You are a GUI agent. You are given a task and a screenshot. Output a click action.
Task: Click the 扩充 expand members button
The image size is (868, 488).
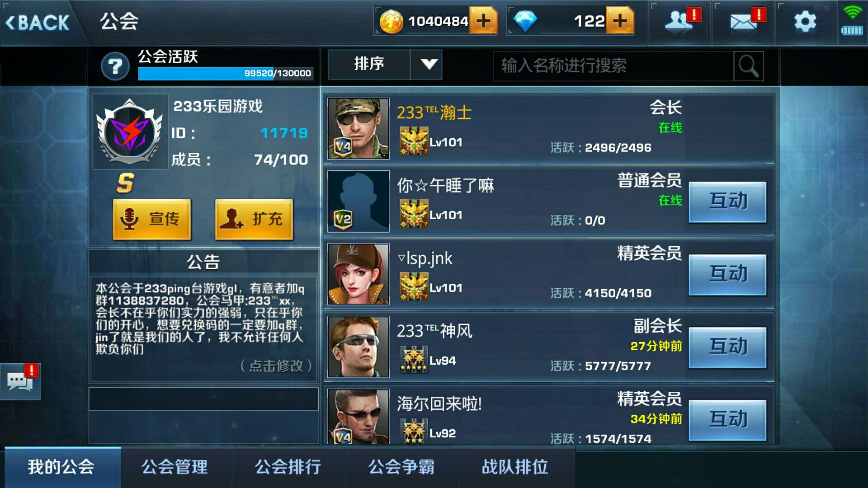point(254,219)
